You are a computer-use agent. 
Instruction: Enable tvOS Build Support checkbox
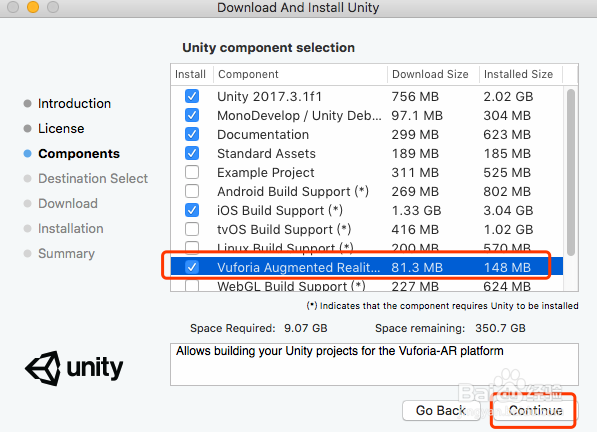(192, 229)
